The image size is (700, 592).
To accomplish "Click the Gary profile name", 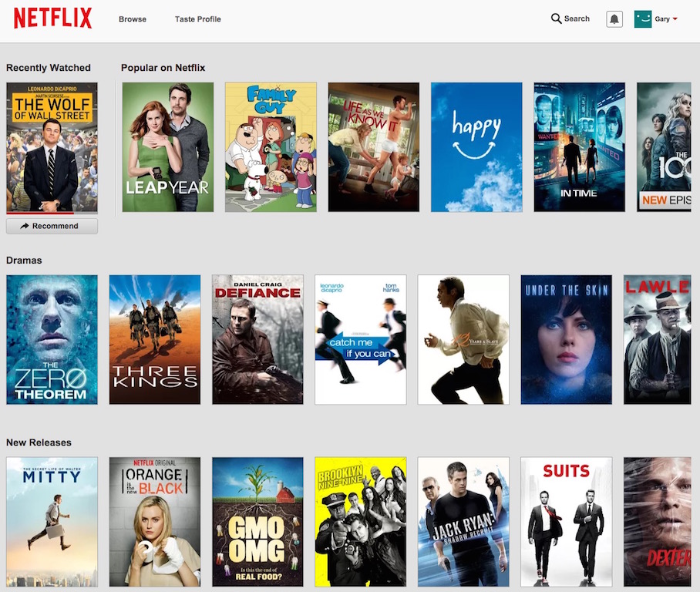I will coord(662,18).
